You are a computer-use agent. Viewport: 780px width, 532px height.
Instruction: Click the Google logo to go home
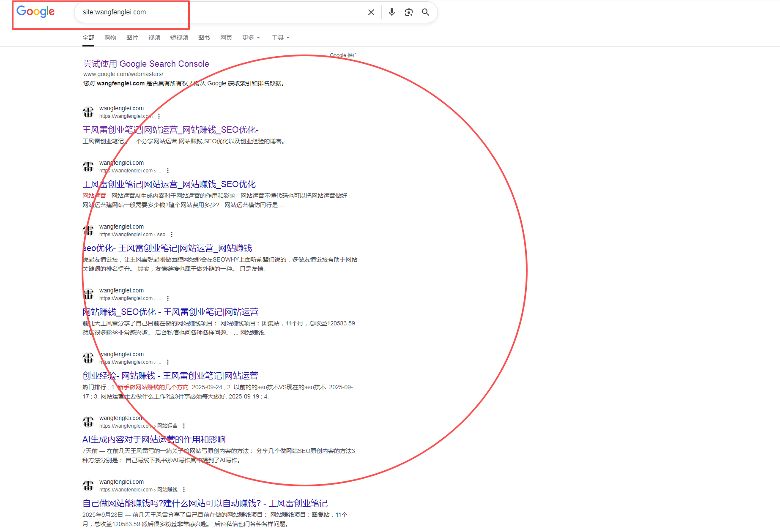tap(36, 11)
